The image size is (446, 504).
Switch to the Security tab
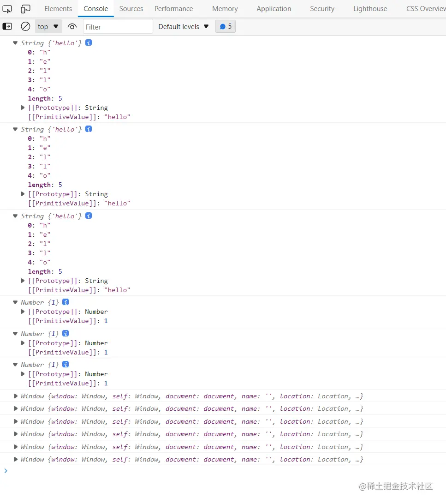click(x=322, y=9)
